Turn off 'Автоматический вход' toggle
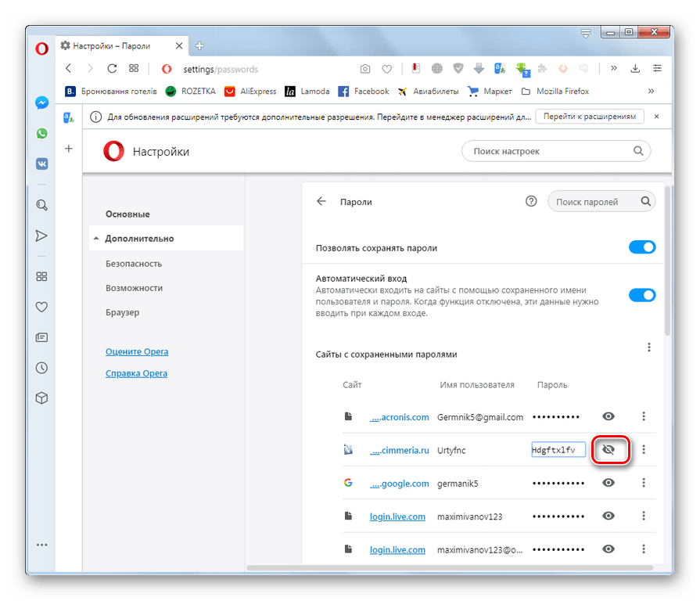Screen dimensions: 700x601 pyautogui.click(x=641, y=295)
